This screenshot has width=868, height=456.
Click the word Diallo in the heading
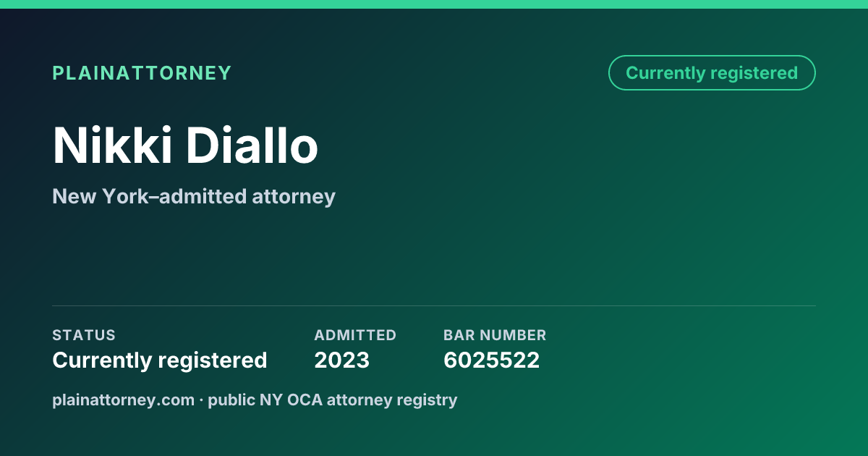pos(252,145)
